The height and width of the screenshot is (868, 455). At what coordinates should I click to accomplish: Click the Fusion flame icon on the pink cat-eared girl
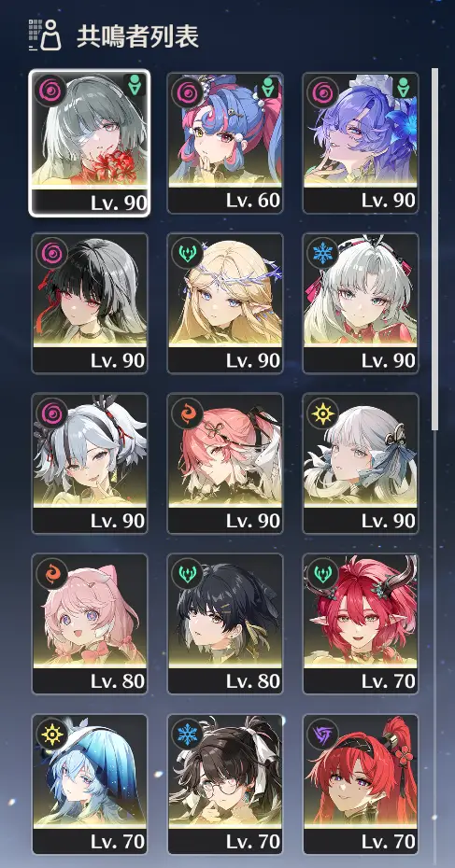pos(51,574)
